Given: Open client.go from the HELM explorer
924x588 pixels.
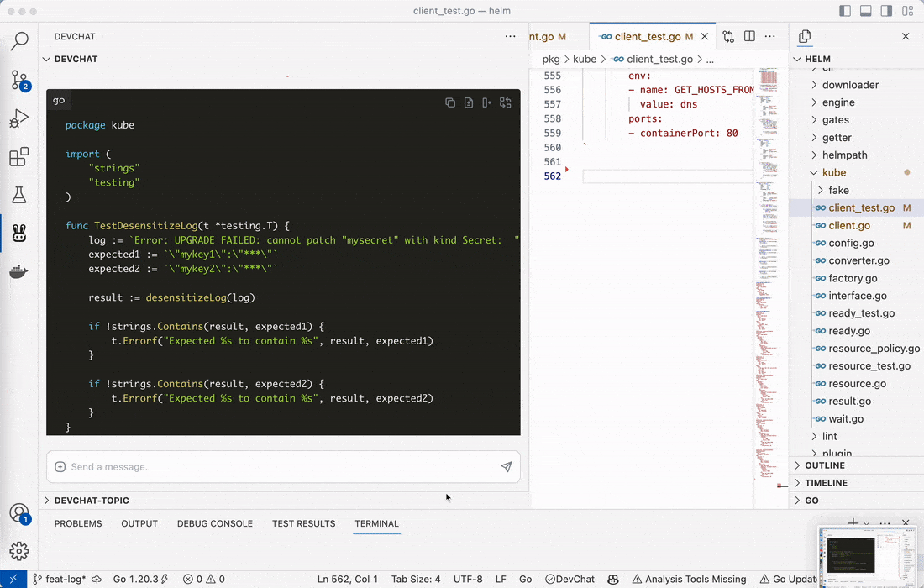Looking at the screenshot, I should [x=852, y=225].
